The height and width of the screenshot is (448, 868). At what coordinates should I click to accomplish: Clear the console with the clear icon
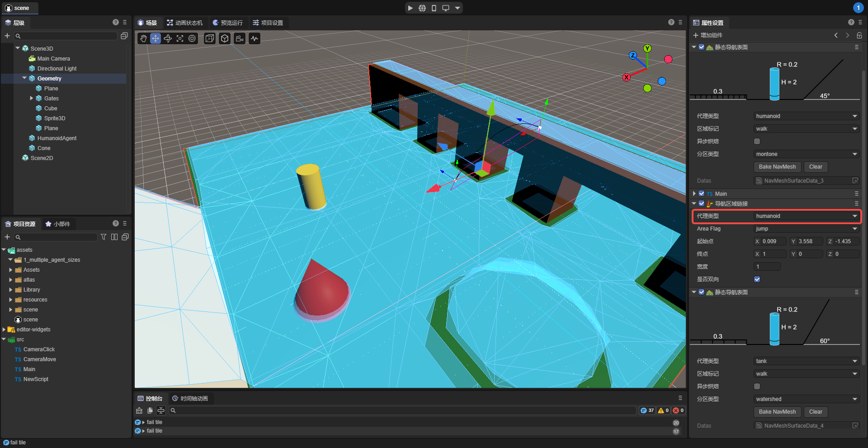pos(139,410)
